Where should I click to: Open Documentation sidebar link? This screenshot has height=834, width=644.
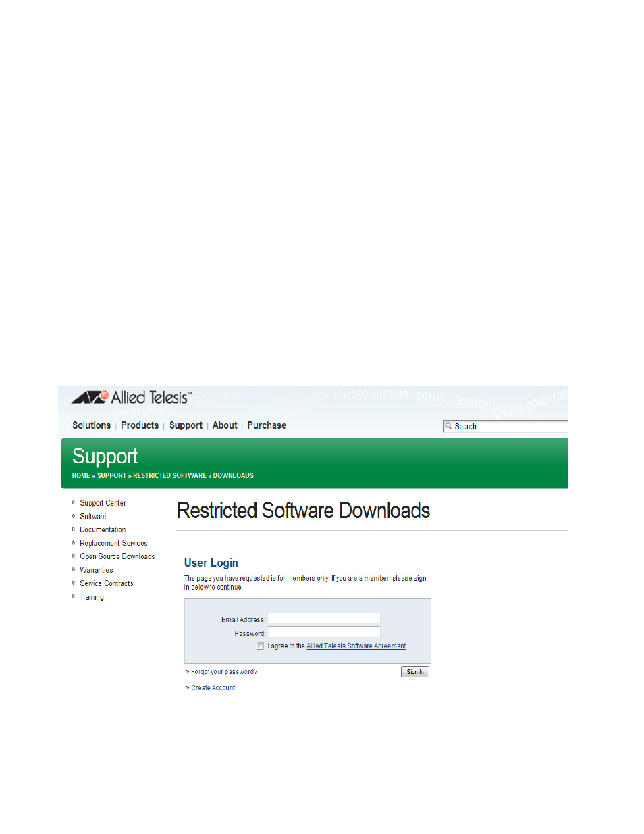(x=103, y=530)
